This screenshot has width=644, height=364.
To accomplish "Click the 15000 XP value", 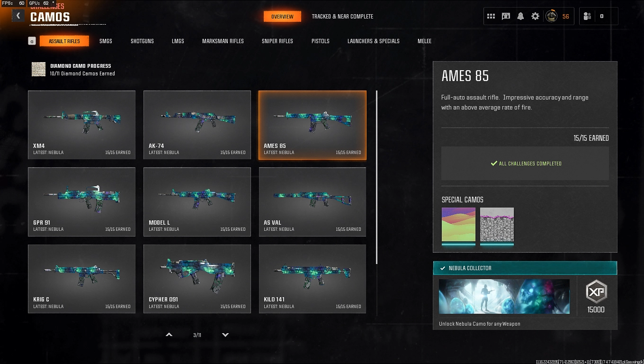I will pos(596,309).
